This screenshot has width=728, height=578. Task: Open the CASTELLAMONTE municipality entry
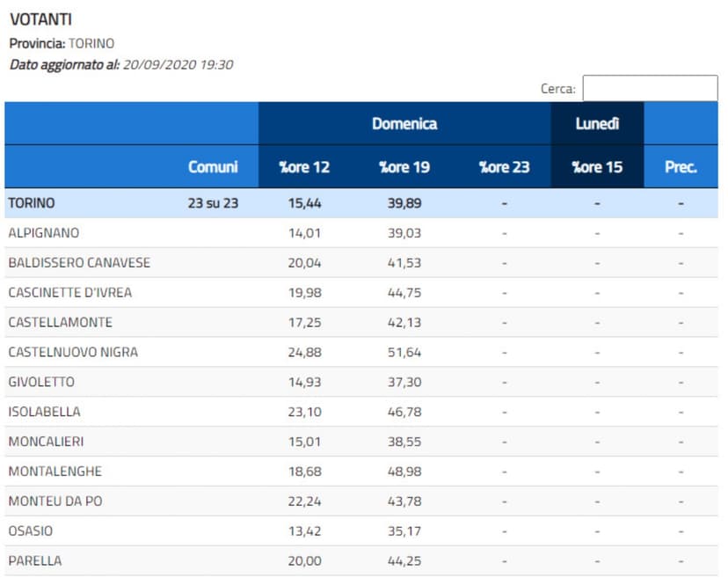coord(60,322)
